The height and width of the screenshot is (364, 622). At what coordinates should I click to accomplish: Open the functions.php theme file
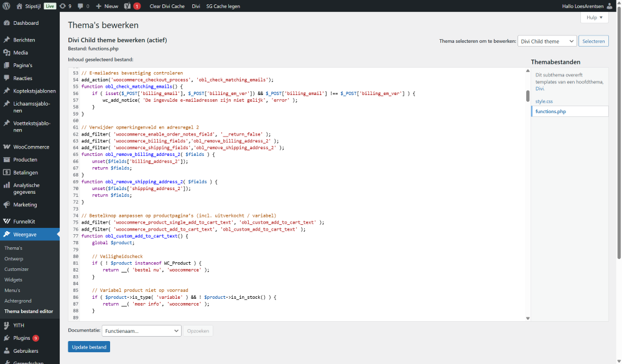550,111
